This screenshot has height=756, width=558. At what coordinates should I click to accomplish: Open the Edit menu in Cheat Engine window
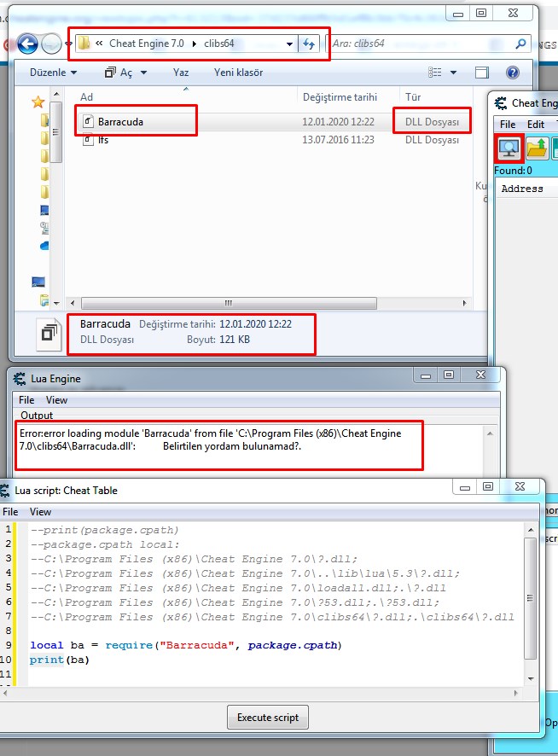coord(535,125)
